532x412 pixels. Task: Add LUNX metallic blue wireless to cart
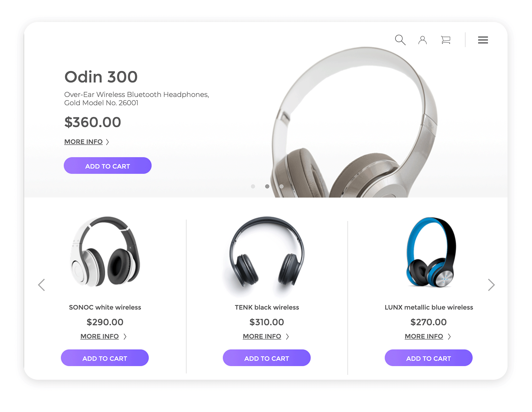[428, 358]
